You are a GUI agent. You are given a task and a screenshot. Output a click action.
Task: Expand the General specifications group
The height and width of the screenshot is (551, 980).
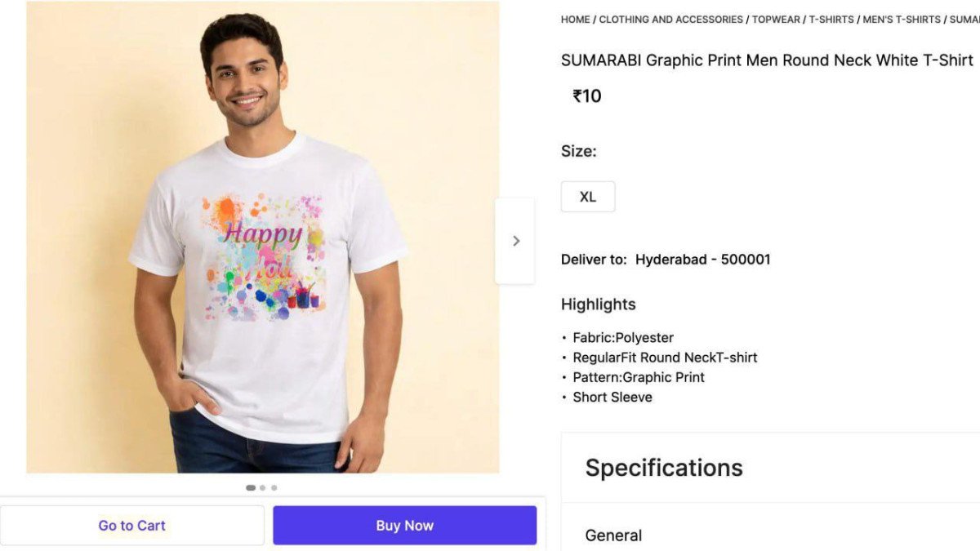[613, 535]
